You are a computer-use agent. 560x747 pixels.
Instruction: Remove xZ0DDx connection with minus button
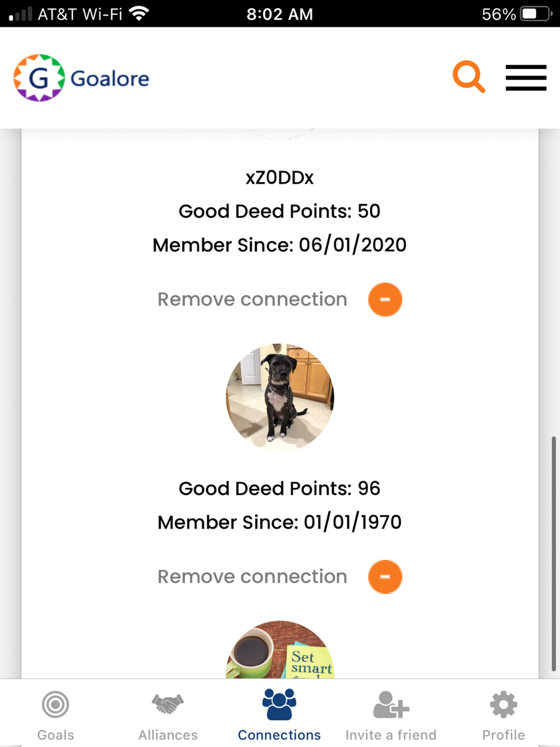click(x=385, y=300)
